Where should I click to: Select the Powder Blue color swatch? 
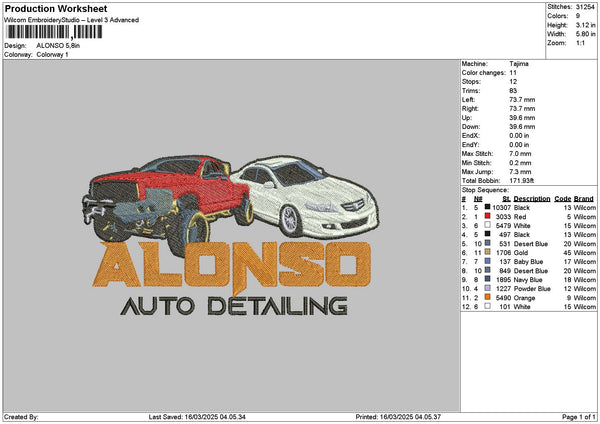(487, 289)
